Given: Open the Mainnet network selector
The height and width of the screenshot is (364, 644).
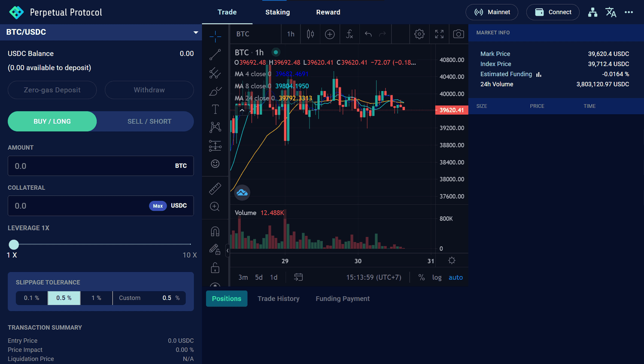Looking at the screenshot, I should click(492, 12).
